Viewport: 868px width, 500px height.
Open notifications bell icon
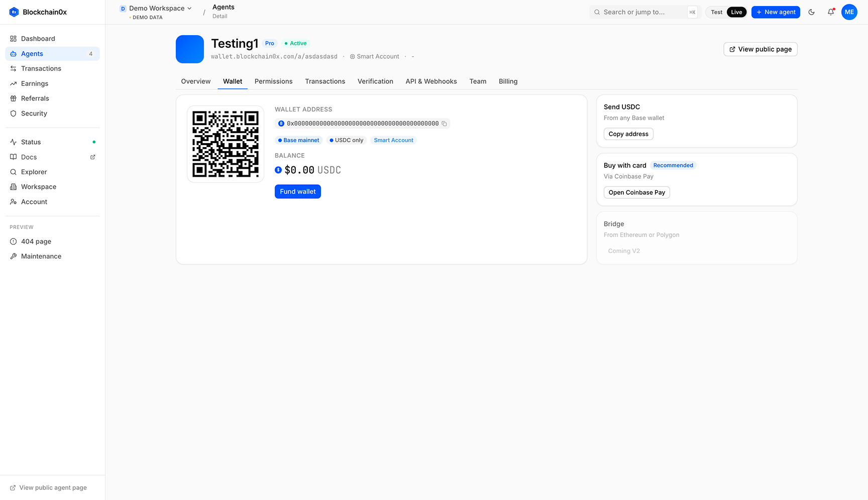coord(831,12)
